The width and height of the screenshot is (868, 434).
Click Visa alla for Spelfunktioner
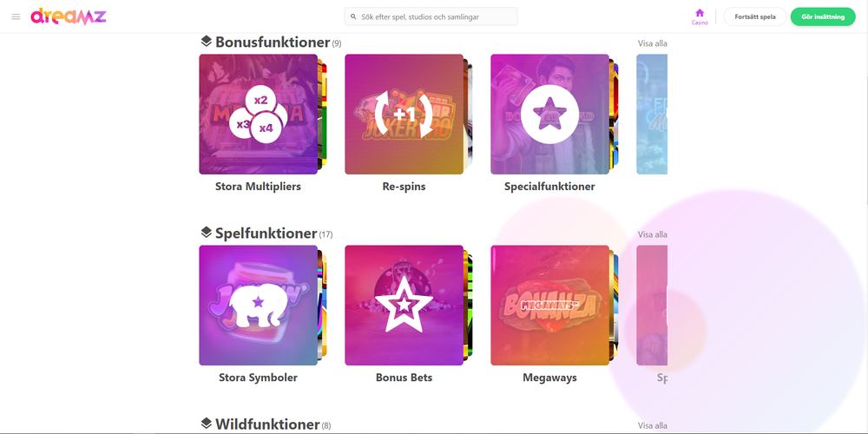(652, 234)
